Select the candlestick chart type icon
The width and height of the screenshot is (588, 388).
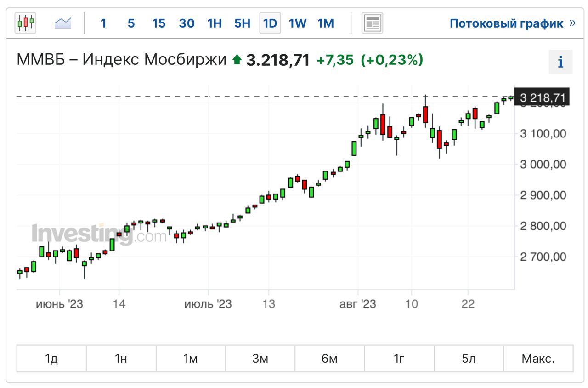[25, 23]
